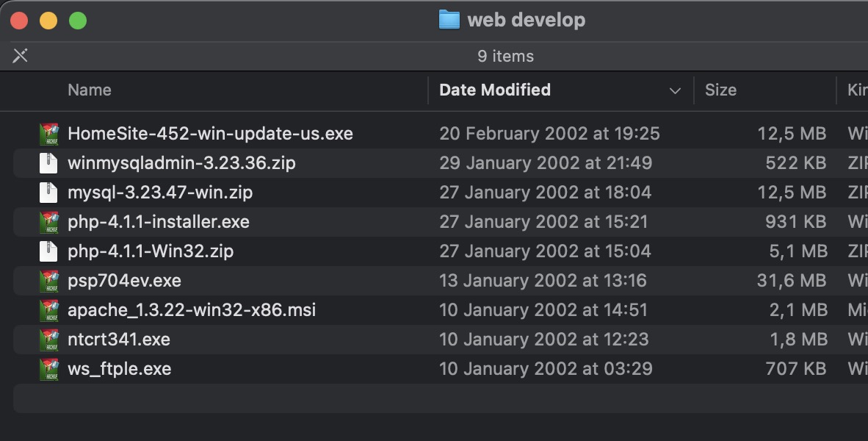The image size is (868, 441).
Task: Sort by the Date Modified column header
Action: (x=495, y=90)
